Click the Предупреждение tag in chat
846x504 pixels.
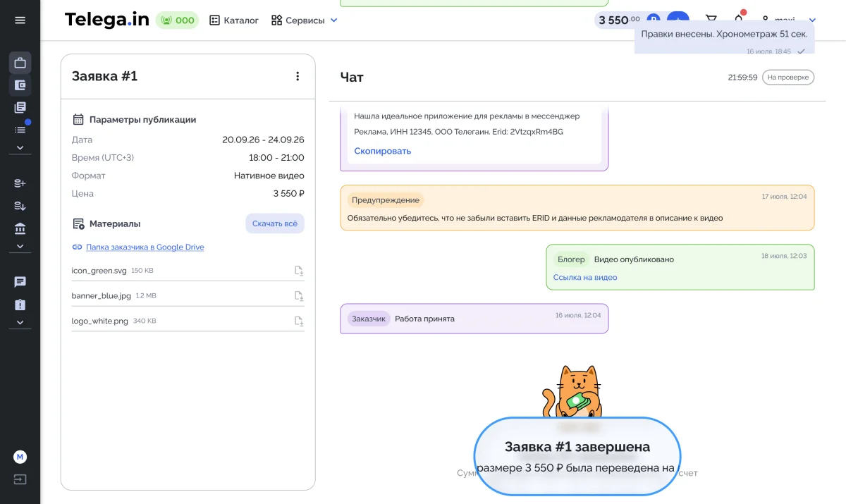point(386,200)
